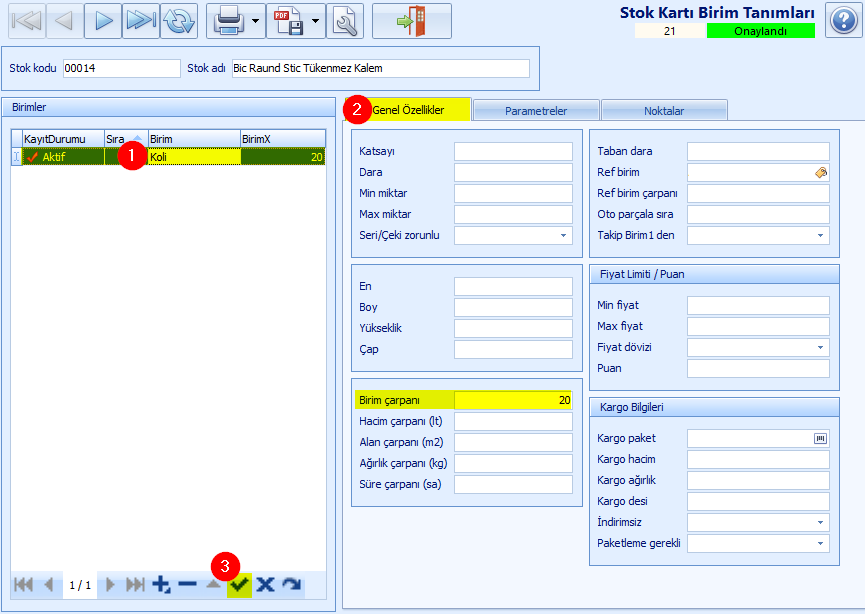Click the exit door icon
Image resolution: width=865 pixels, height=614 pixels.
(412, 21)
